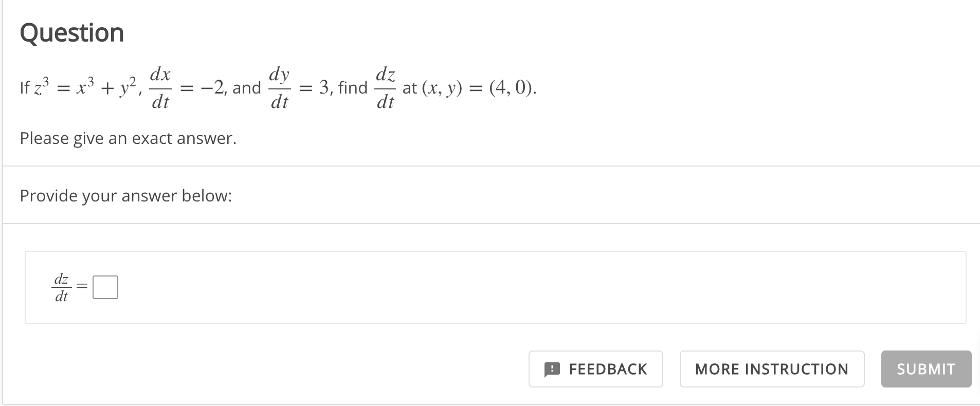This screenshot has height=406, width=980.
Task: Click the 'Provide your answer below' label
Action: click(126, 195)
